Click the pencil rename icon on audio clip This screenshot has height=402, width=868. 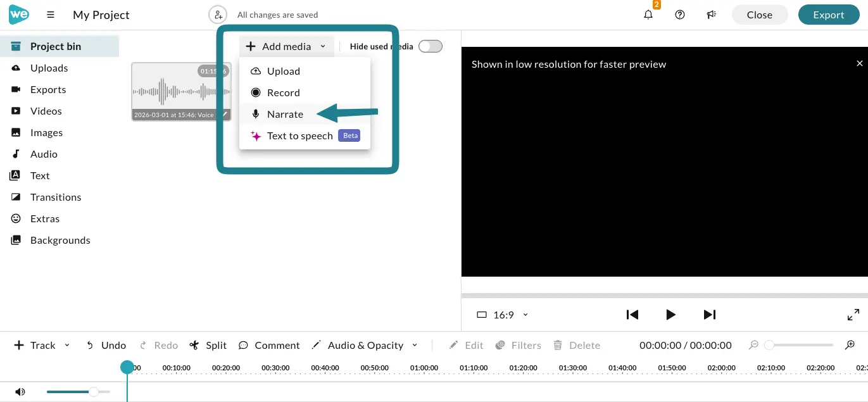(225, 115)
